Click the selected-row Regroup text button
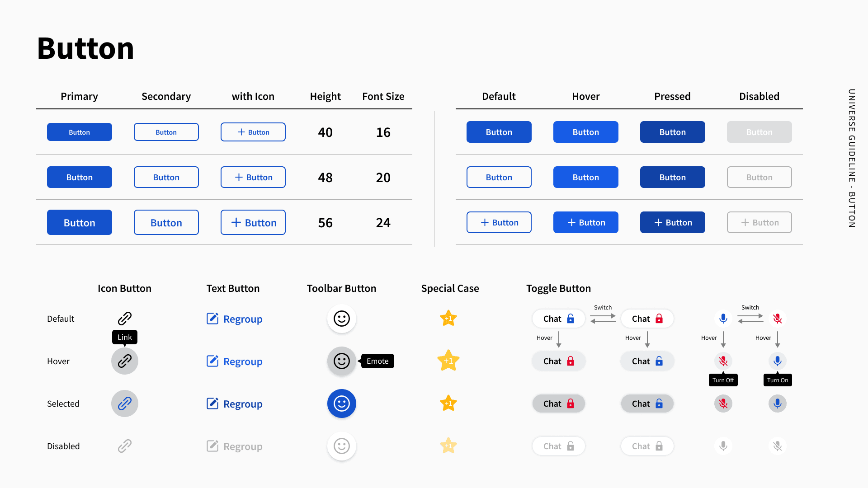 tap(234, 404)
